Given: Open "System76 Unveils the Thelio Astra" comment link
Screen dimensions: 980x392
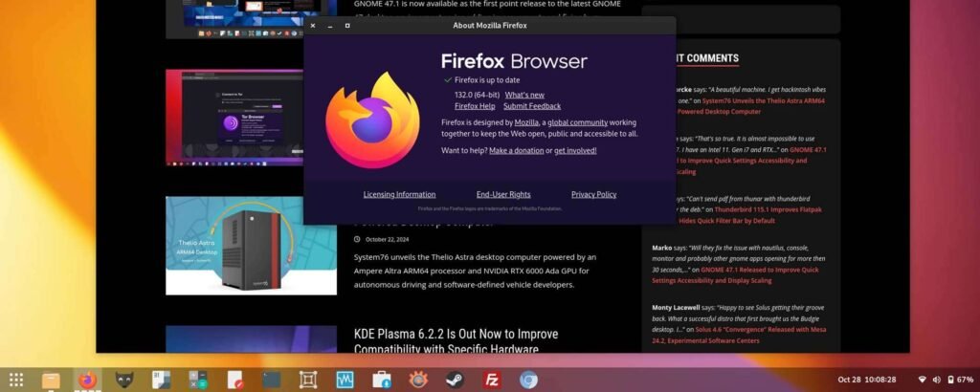Looking at the screenshot, I should point(750,106).
